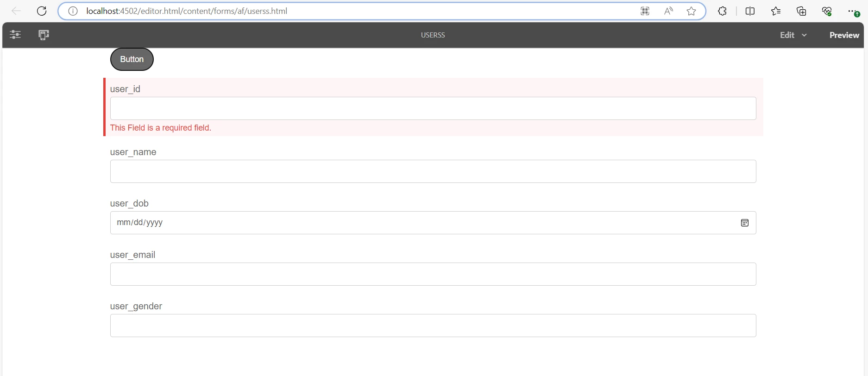
Task: Add page to favorites star icon
Action: [692, 11]
